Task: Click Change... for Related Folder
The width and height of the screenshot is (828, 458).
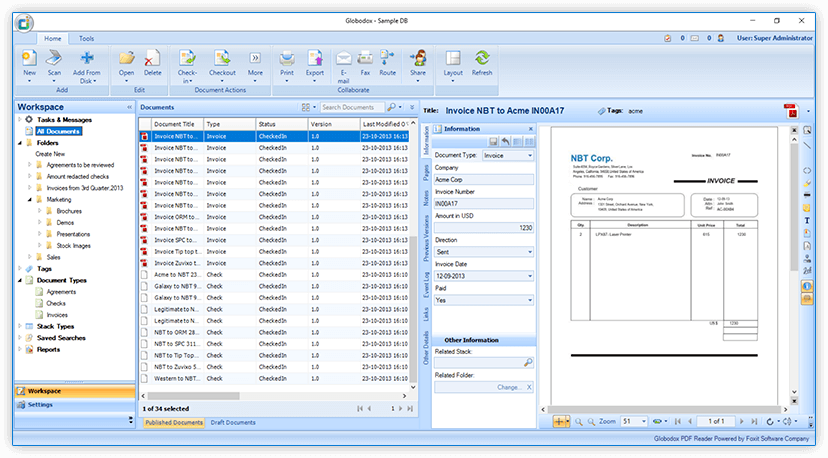Action: (508, 387)
